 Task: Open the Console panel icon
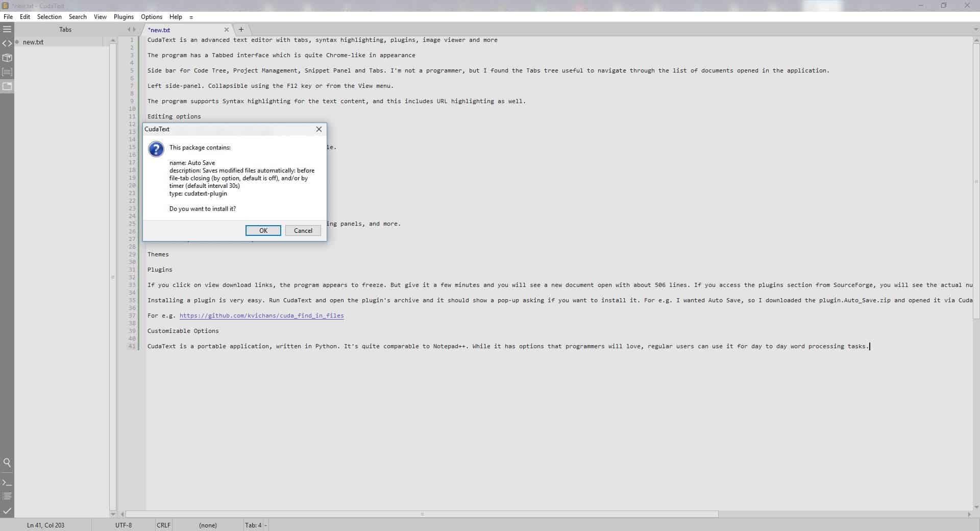[7, 482]
